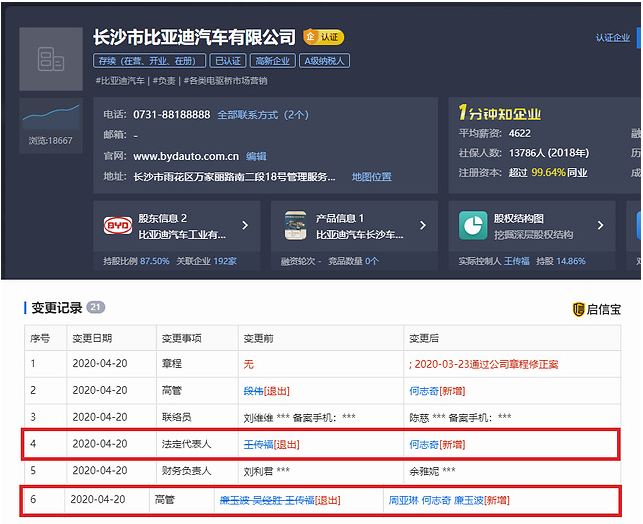Viewport: 643px width, 524px height.
Task: Click 社保人数 13786人 (2018年) value
Action: 549,153
